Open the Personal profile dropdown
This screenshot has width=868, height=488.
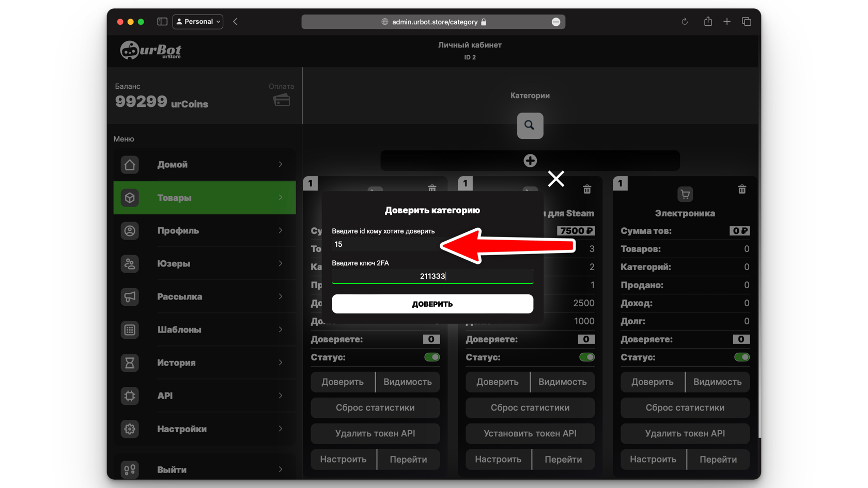pyautogui.click(x=198, y=22)
